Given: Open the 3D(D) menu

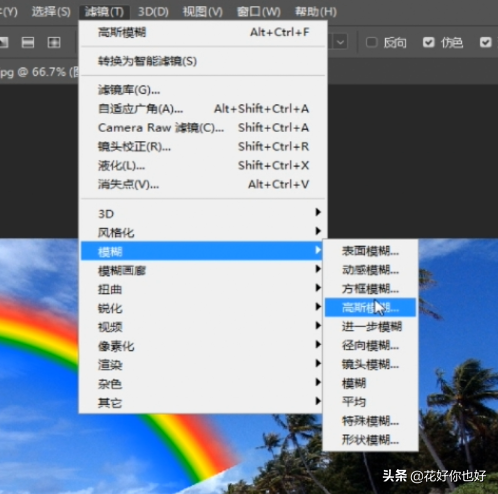Looking at the screenshot, I should pyautogui.click(x=153, y=12).
